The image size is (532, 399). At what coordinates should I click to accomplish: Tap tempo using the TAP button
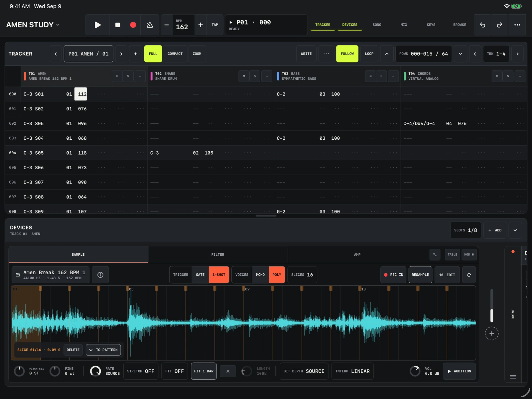click(215, 25)
